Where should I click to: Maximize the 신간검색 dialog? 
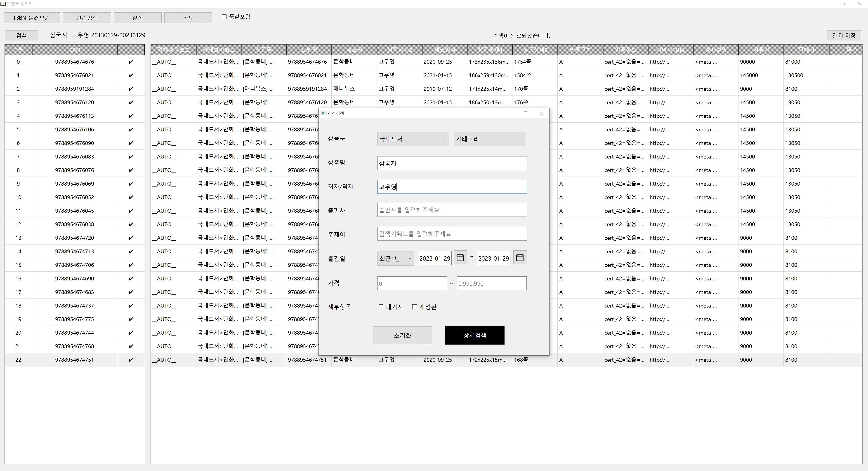pyautogui.click(x=525, y=113)
